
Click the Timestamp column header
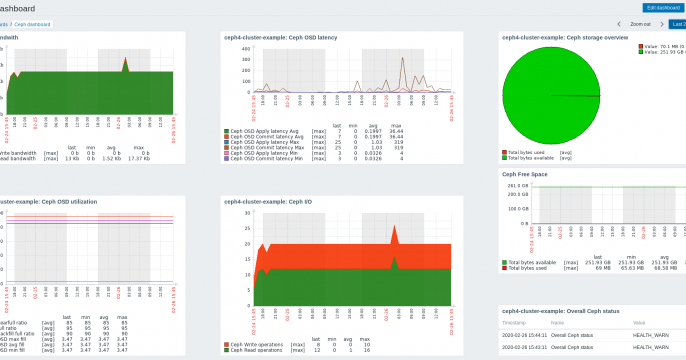pos(514,323)
